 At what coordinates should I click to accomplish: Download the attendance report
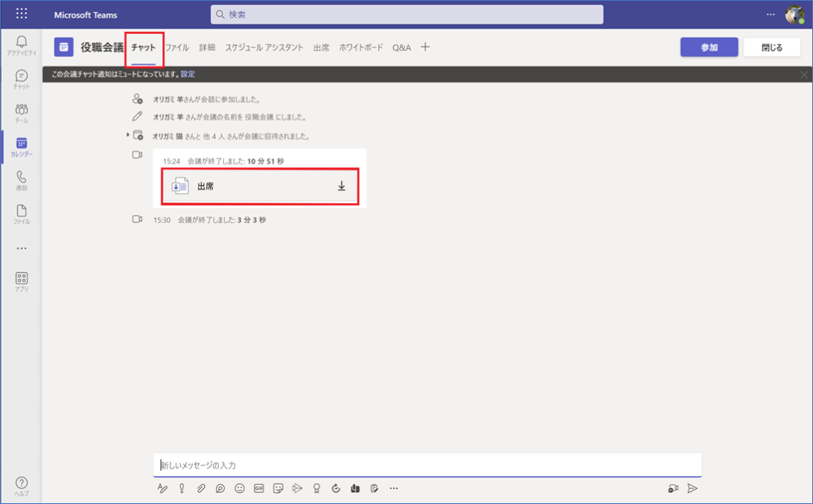click(x=341, y=187)
